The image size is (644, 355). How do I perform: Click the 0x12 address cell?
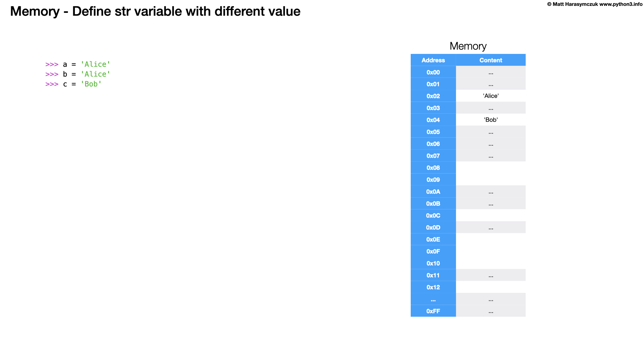433,287
